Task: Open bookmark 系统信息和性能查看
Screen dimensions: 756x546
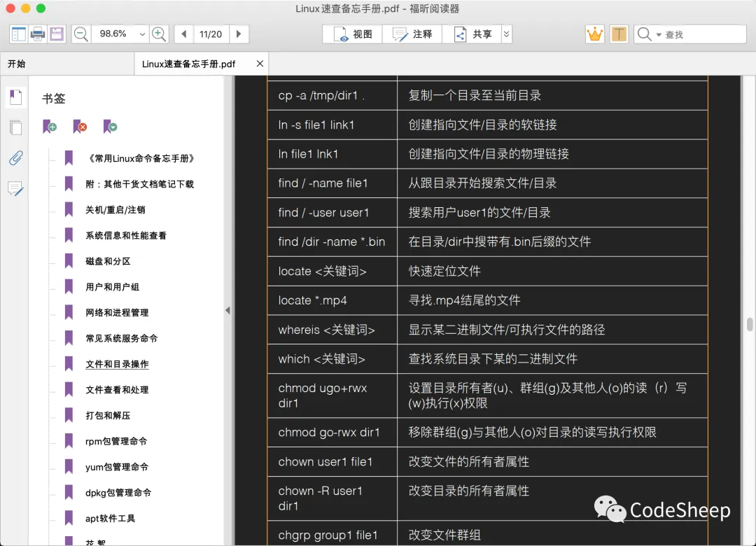Action: (x=126, y=235)
